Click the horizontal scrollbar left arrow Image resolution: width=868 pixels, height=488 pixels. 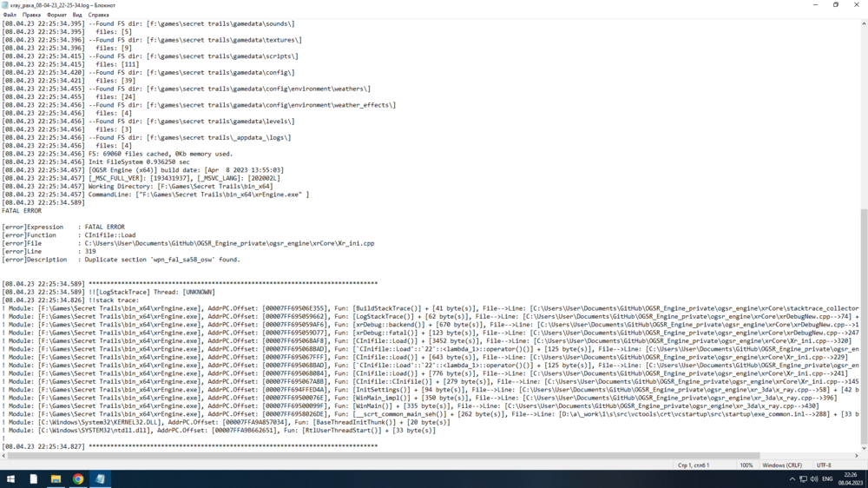click(3, 456)
